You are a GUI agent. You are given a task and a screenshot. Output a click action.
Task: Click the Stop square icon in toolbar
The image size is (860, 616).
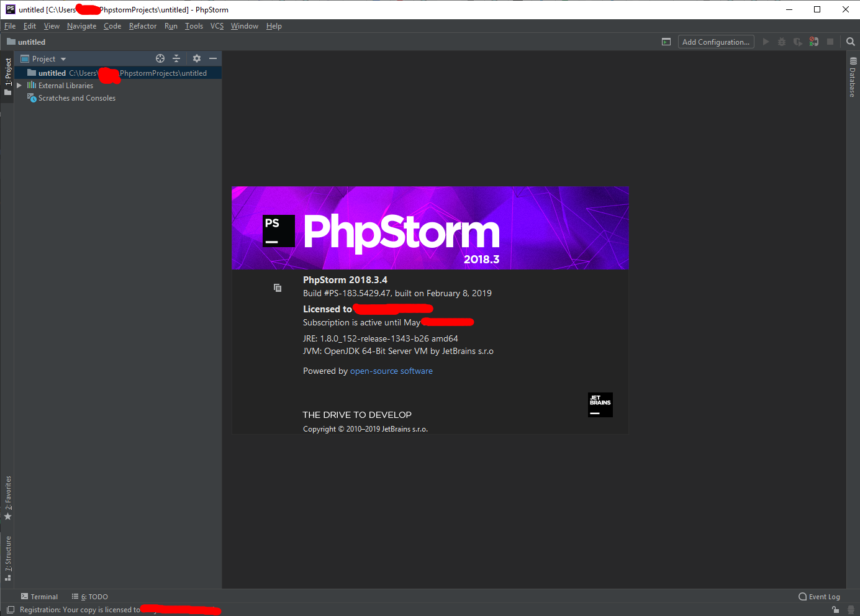click(830, 42)
